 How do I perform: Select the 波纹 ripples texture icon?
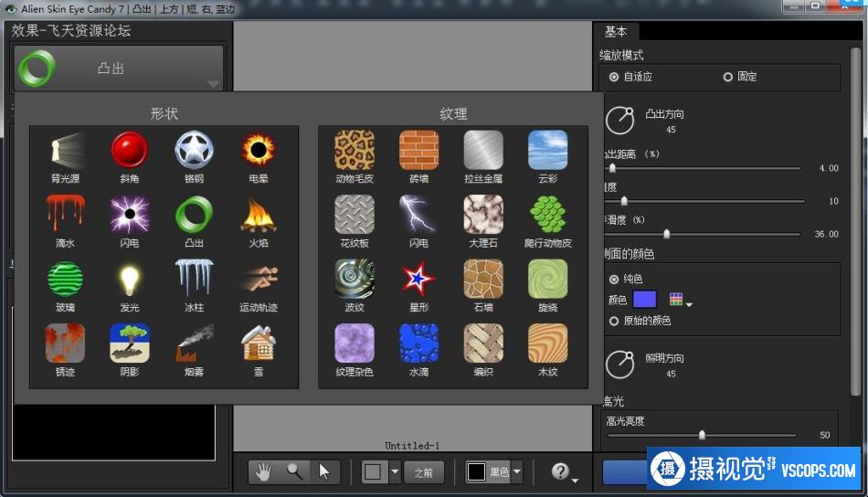[355, 279]
